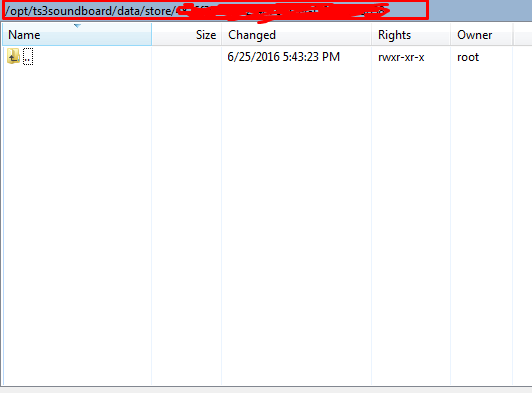Select the rwxr-xr-x rights cell

[x=401, y=57]
